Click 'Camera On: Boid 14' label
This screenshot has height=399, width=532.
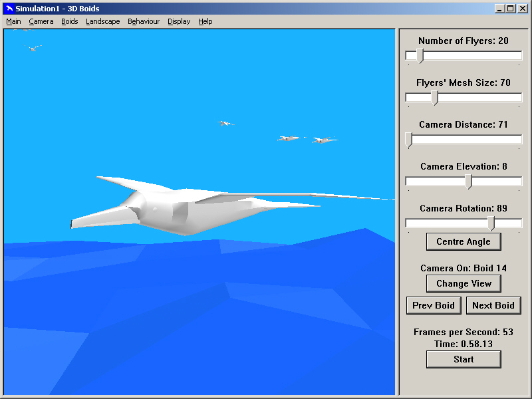[x=464, y=268]
